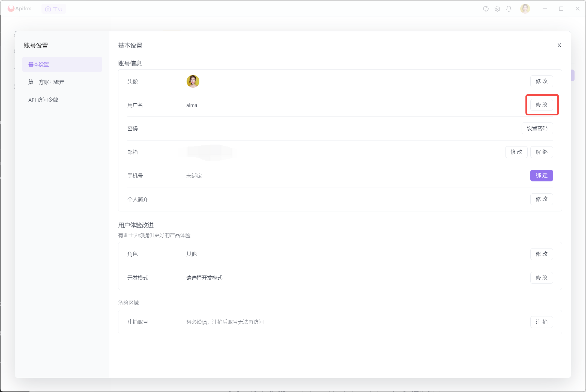Click 修改 button for 开发模式

tap(541, 278)
